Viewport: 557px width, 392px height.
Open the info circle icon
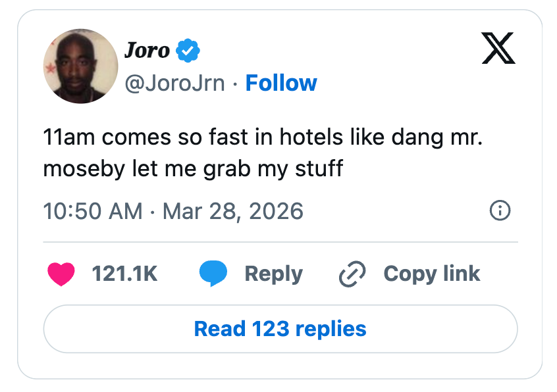[x=499, y=211]
